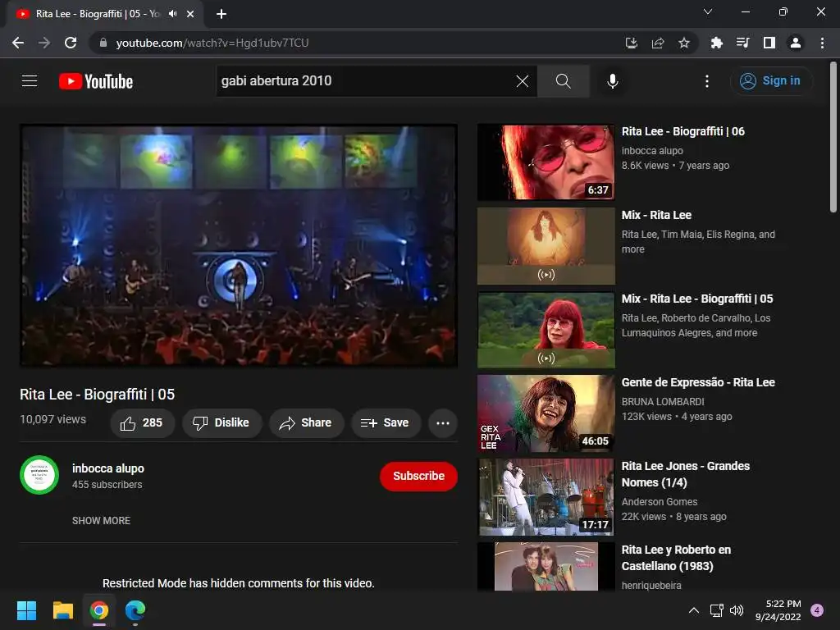The image size is (840, 630).
Task: Go to YouTube home via logo
Action: coord(96,81)
